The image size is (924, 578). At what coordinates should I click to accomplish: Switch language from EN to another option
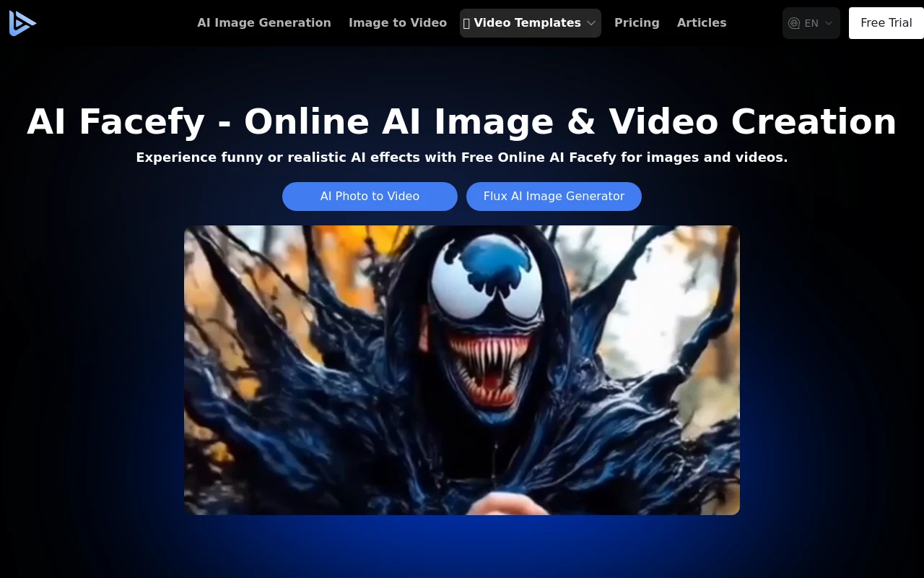pos(811,22)
